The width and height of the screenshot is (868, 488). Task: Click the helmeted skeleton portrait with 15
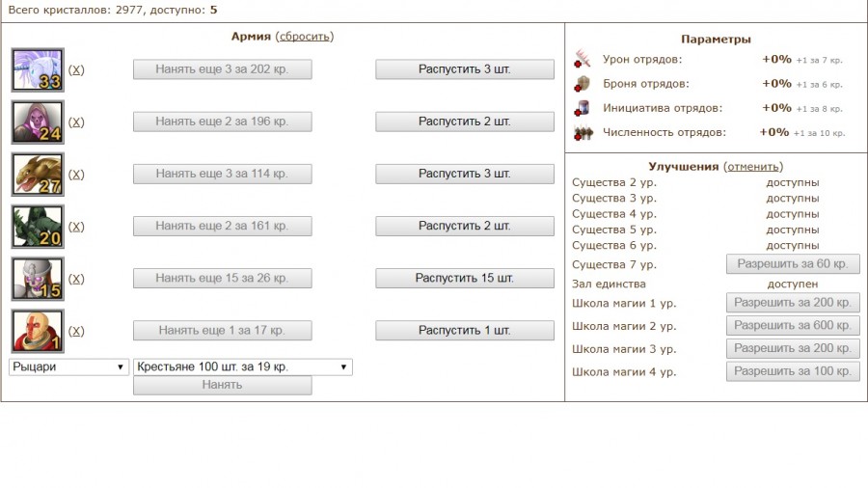[x=38, y=279]
